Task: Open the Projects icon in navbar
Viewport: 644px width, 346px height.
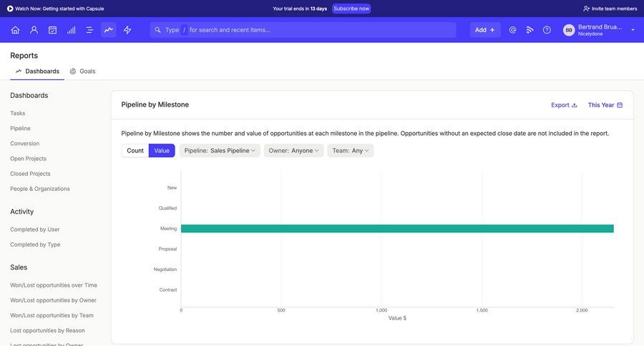Action: coord(89,30)
